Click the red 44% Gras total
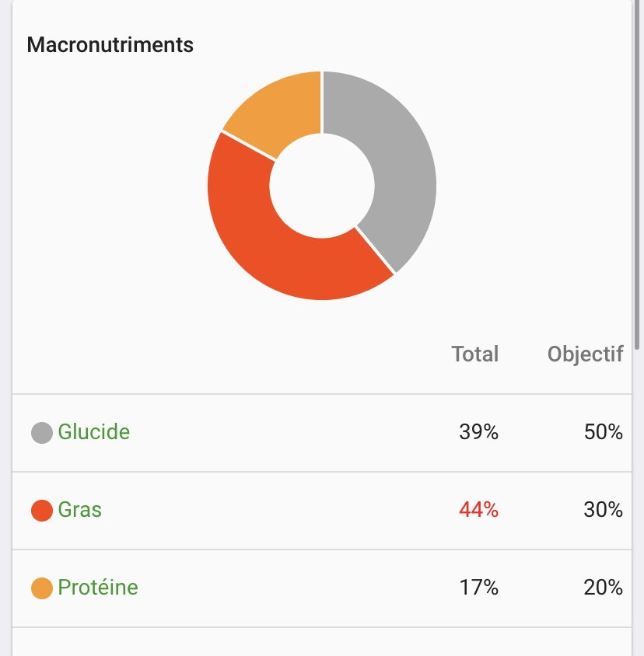Image resolution: width=644 pixels, height=656 pixels. pos(478,511)
